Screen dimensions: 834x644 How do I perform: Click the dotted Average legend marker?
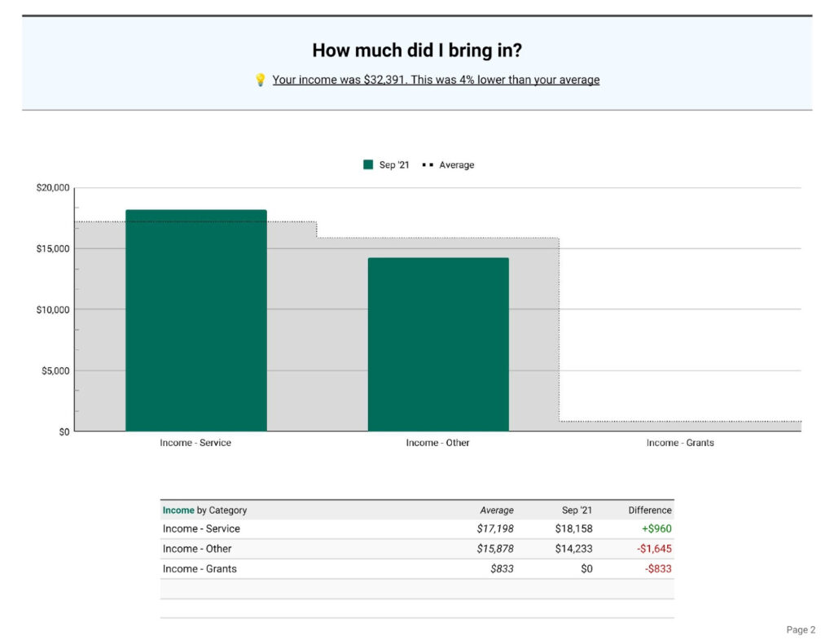pos(428,164)
